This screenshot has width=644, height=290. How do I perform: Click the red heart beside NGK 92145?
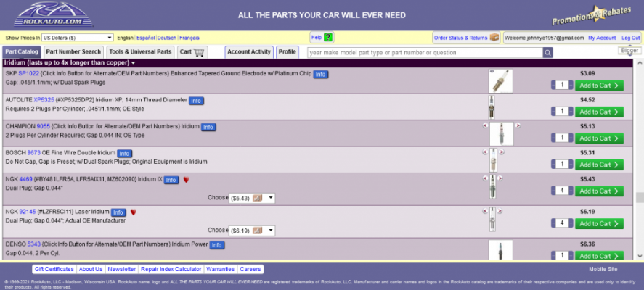[133, 212]
